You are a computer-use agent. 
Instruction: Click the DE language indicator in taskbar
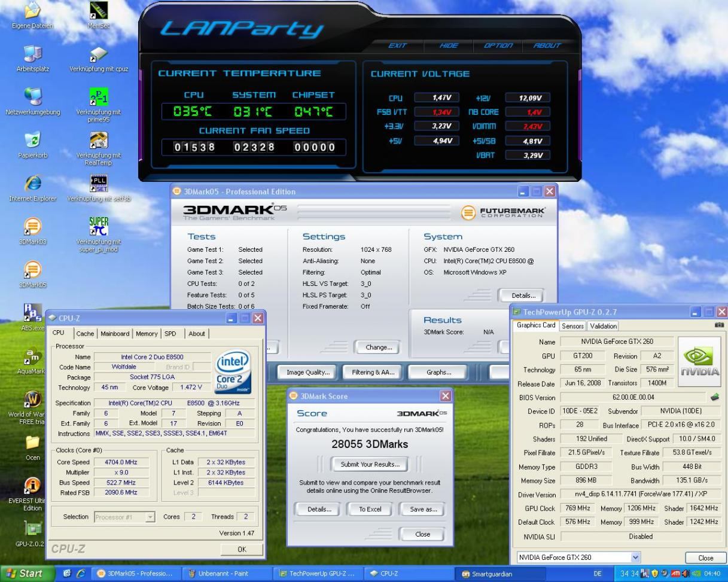click(x=598, y=574)
